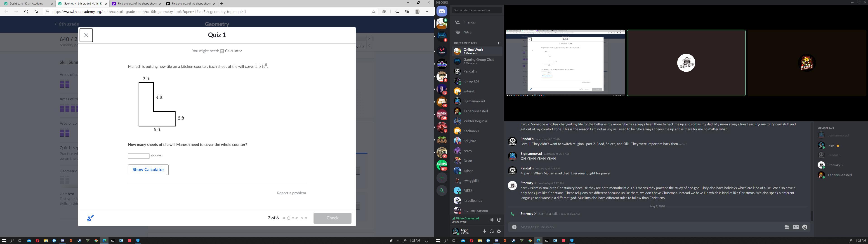Open the emoji picker in message bar
Screen dimensions: 868x244
coord(805,227)
